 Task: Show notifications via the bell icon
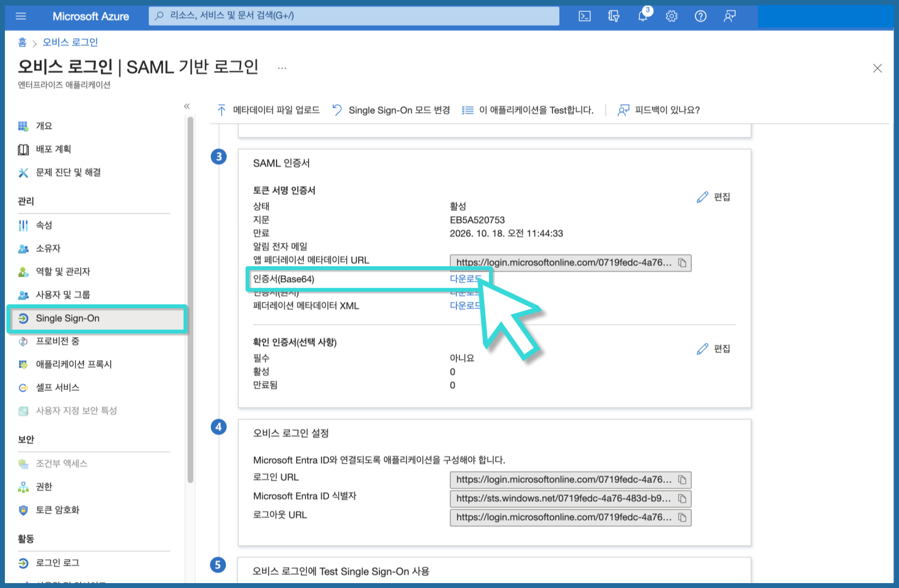643,16
